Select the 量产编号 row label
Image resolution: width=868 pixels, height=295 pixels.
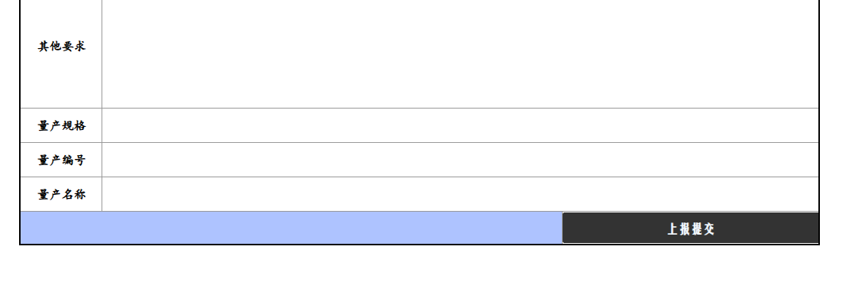click(61, 160)
